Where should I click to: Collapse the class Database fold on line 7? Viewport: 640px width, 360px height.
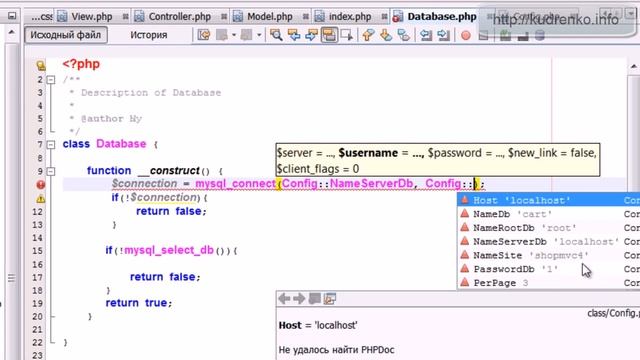tap(51, 144)
